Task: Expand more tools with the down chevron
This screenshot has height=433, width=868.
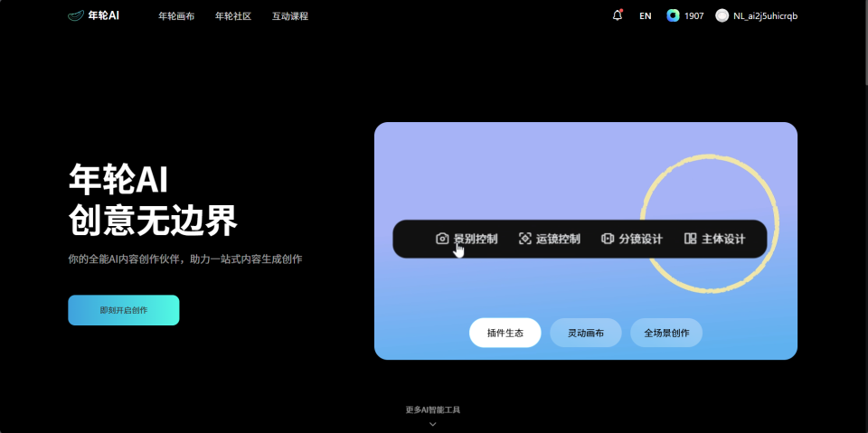Action: [433, 424]
